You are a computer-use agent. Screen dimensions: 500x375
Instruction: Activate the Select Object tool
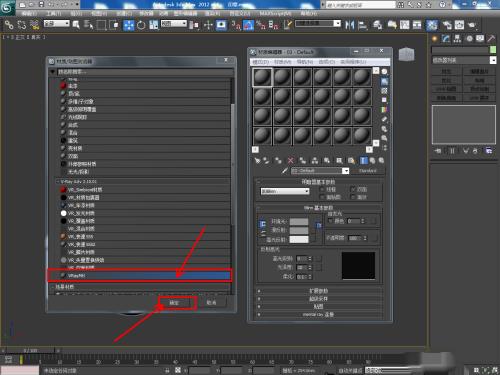click(76, 25)
